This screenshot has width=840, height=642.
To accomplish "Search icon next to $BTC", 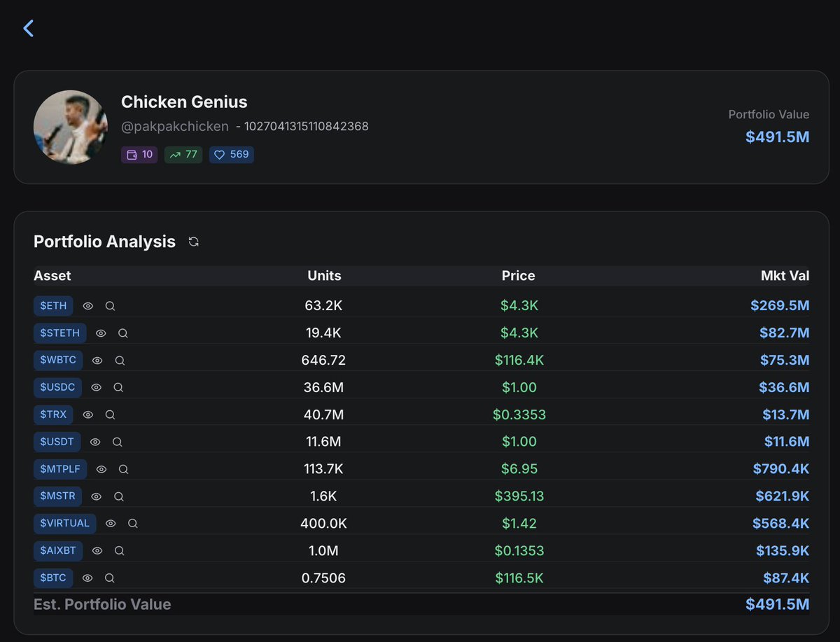I will pyautogui.click(x=110, y=578).
